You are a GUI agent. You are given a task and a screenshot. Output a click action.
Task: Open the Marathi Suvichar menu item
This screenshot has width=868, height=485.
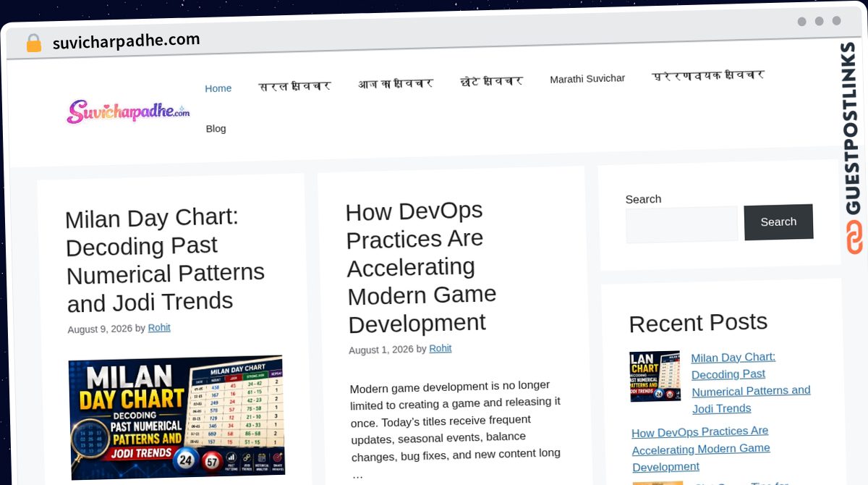587,78
